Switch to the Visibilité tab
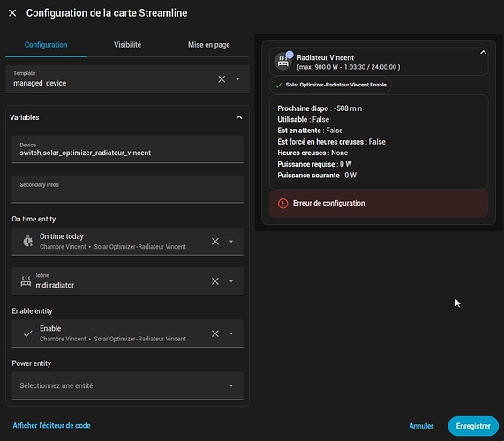Image resolution: width=504 pixels, height=441 pixels. (127, 45)
